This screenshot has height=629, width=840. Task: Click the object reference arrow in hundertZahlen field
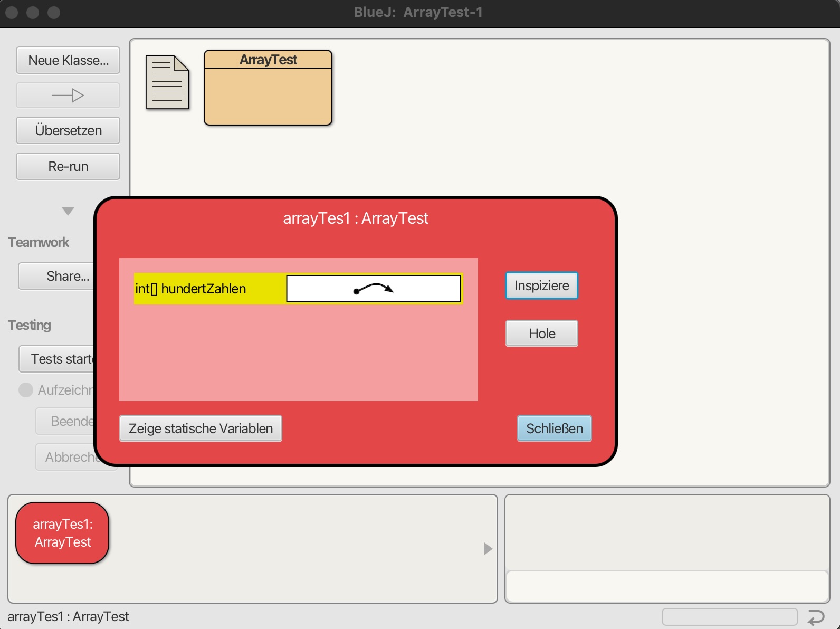point(374,289)
